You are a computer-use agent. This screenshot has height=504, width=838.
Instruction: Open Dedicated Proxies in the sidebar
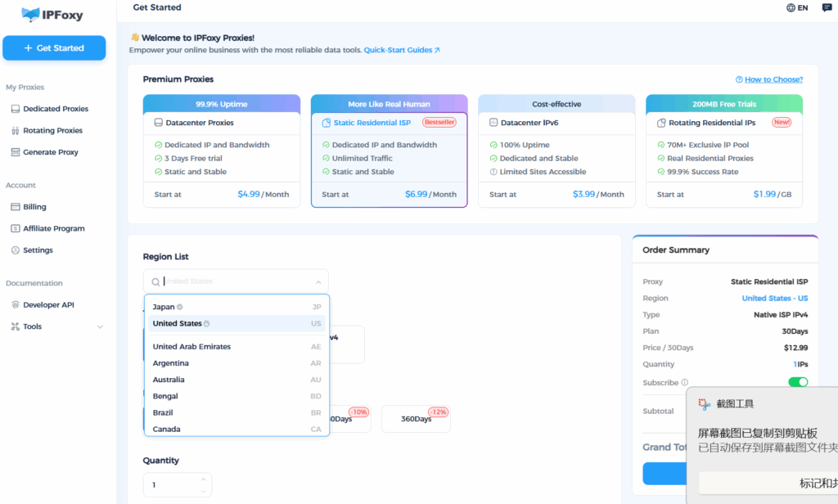click(55, 109)
